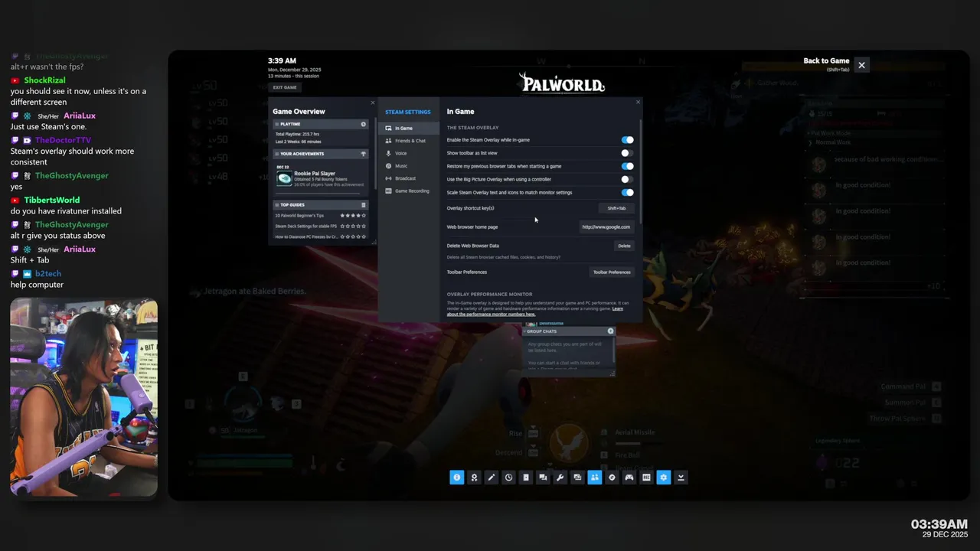This screenshot has height=551, width=980.
Task: Toggle Big Picture Overlay when using controller
Action: click(627, 179)
